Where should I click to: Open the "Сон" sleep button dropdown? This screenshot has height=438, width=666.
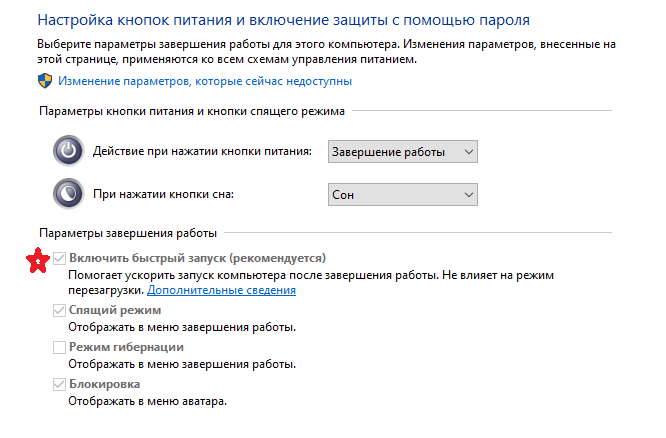coord(403,194)
